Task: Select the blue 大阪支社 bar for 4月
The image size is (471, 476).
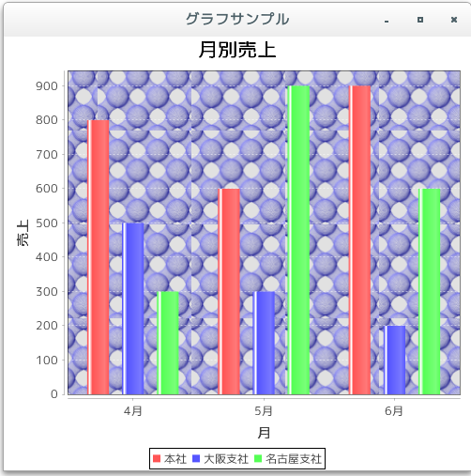Action: pyautogui.click(x=133, y=309)
